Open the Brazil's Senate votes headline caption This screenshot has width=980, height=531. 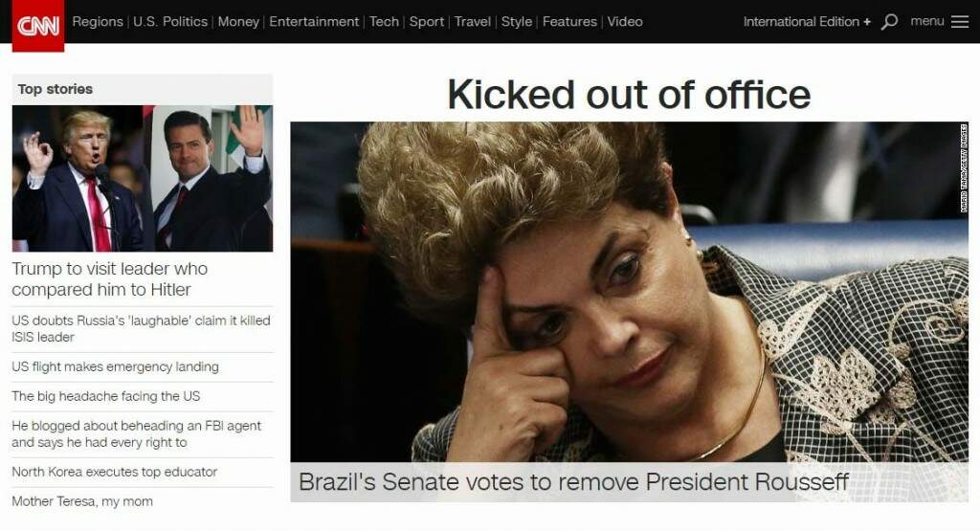coord(574,482)
